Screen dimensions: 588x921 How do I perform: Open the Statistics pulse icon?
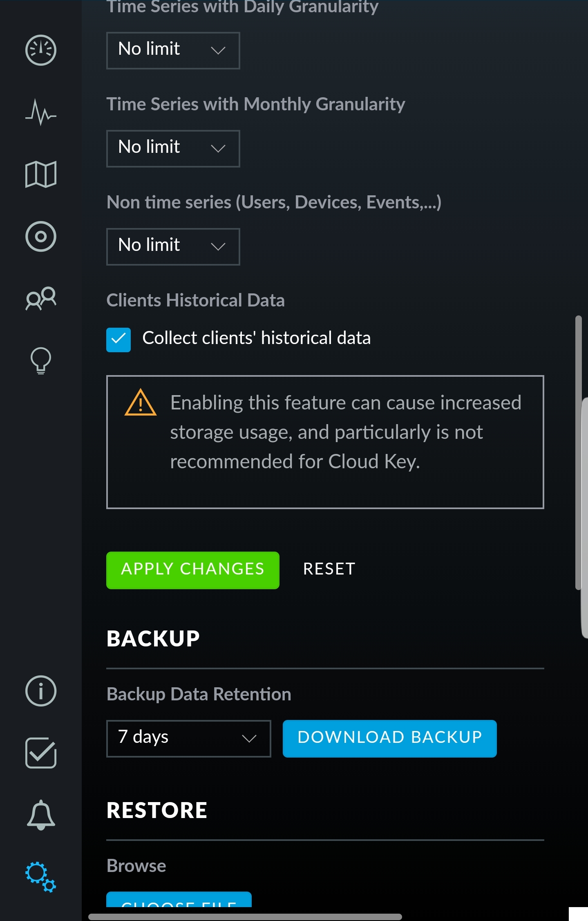click(41, 112)
